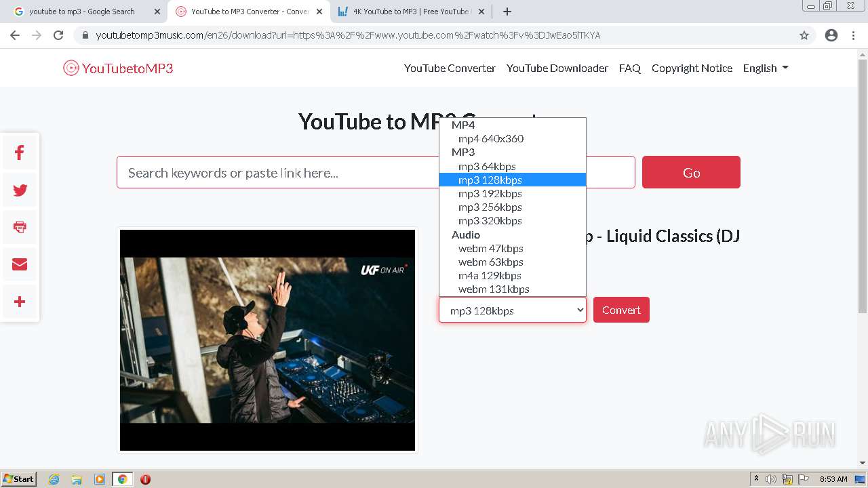Share by email envelope icon
Screen dimensions: 868x488
20,264
